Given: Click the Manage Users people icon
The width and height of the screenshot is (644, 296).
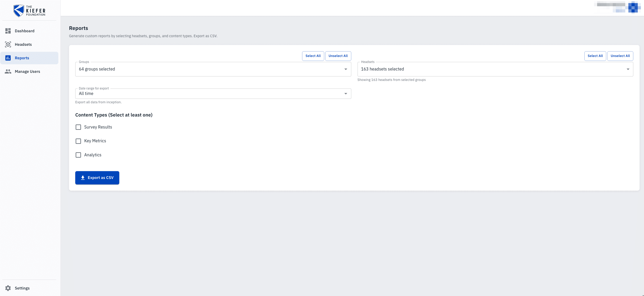Looking at the screenshot, I should [x=8, y=72].
